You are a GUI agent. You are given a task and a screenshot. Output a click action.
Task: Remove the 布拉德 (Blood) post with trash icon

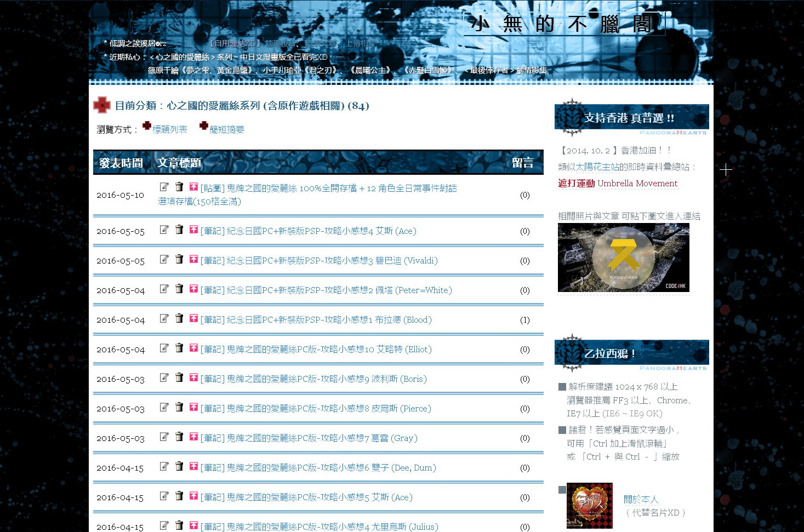pyautogui.click(x=179, y=318)
